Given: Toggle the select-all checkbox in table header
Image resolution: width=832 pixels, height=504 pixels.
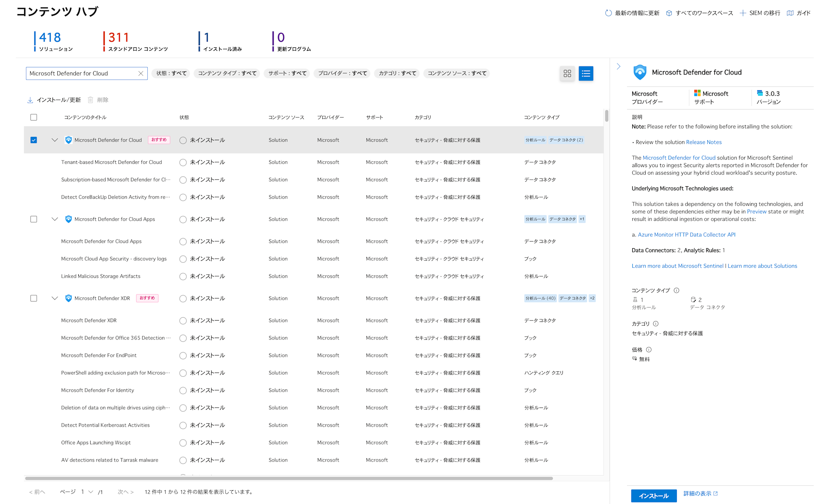Looking at the screenshot, I should coord(34,117).
